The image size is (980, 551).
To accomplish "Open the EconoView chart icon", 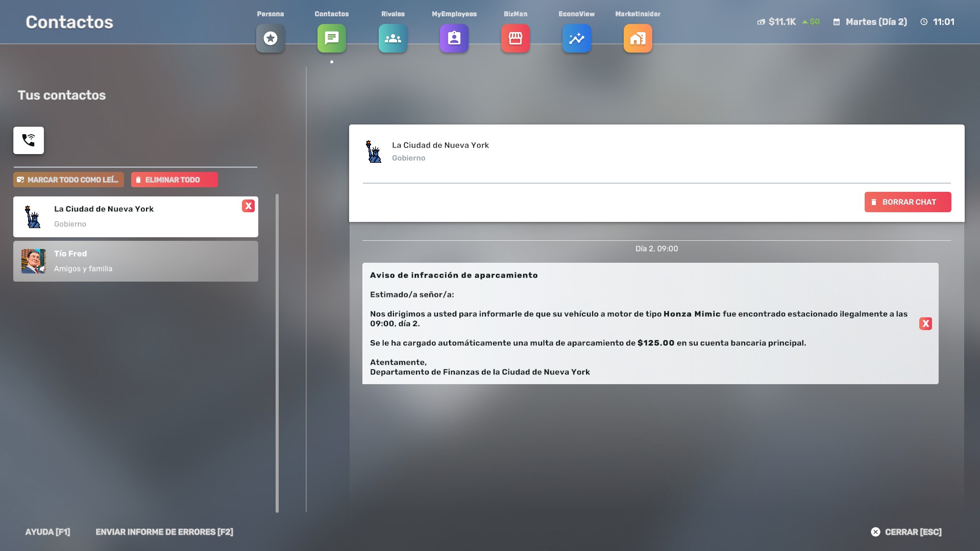I will point(577,38).
